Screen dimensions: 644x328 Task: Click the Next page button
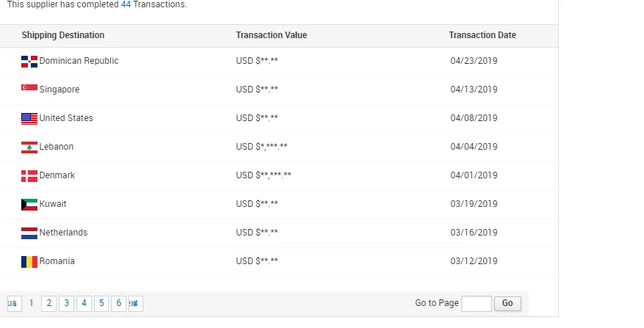(135, 303)
